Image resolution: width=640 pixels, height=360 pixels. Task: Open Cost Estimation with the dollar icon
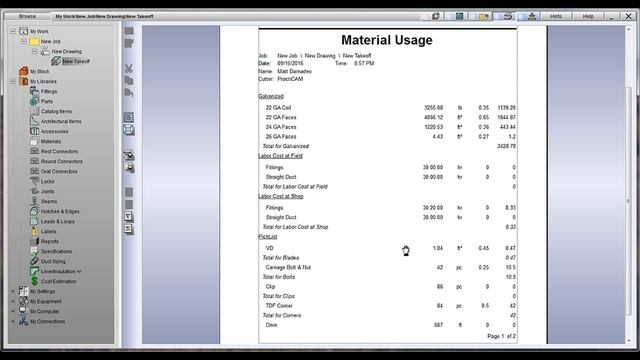pos(58,282)
